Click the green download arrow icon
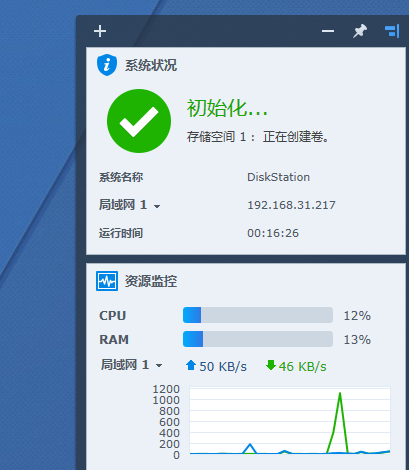This screenshot has height=470, width=409. pyautogui.click(x=271, y=365)
